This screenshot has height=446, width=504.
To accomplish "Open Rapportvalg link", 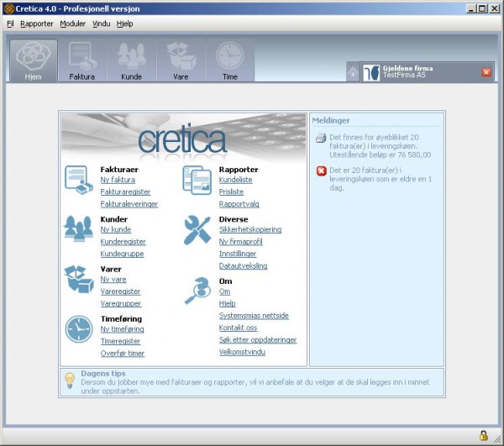I will click(x=239, y=204).
